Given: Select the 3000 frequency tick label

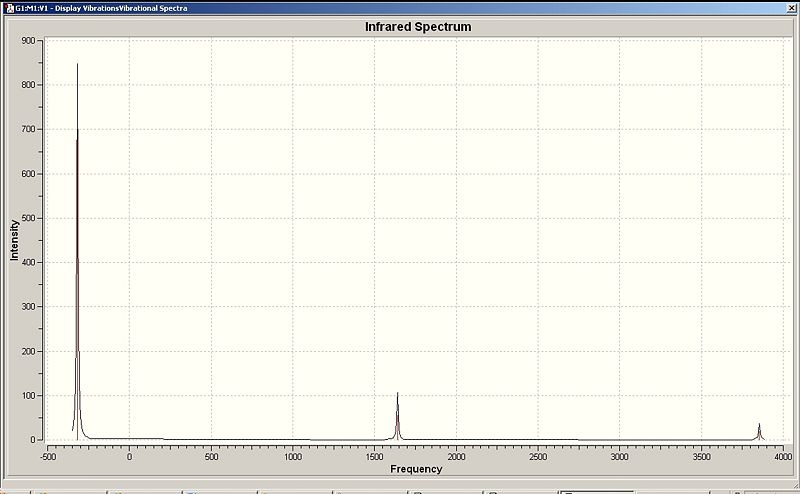Looking at the screenshot, I should (x=620, y=457).
